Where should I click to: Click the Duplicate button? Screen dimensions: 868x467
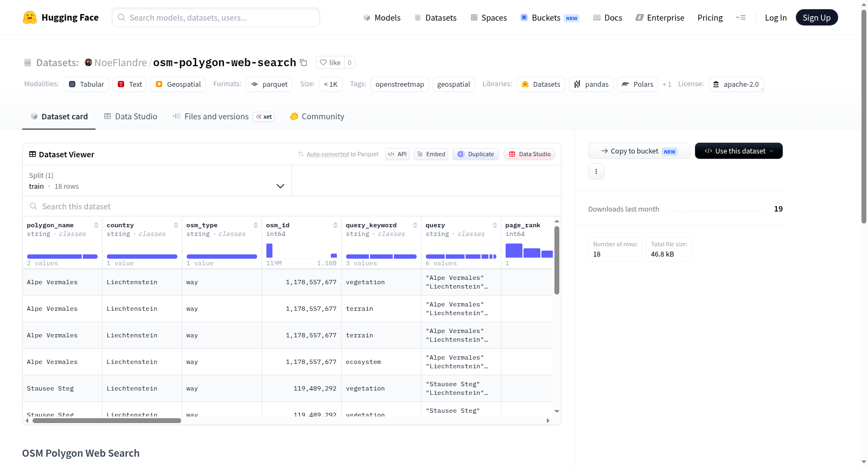pyautogui.click(x=476, y=154)
